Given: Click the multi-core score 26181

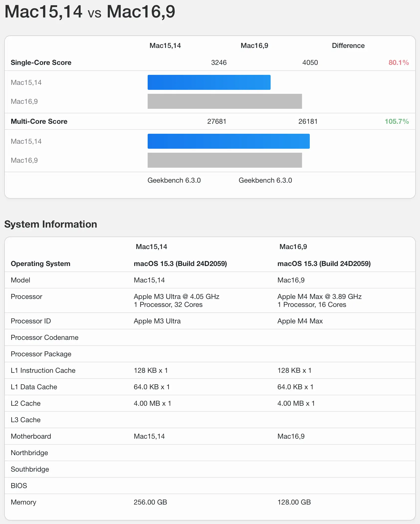Looking at the screenshot, I should click(308, 121).
